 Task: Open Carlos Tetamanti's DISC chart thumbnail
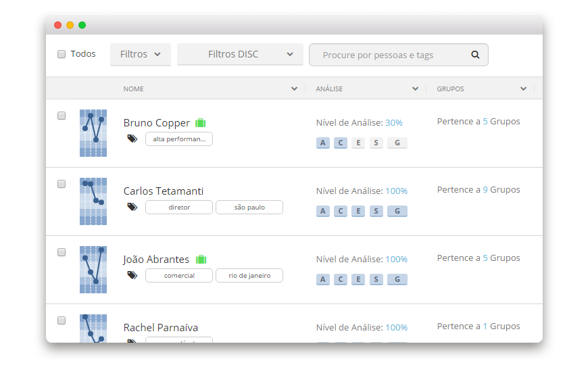point(93,201)
